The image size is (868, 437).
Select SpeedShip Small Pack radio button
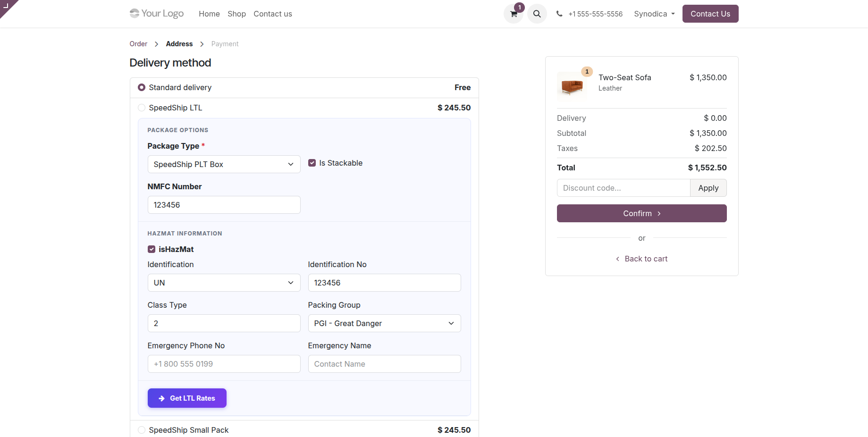tap(142, 430)
